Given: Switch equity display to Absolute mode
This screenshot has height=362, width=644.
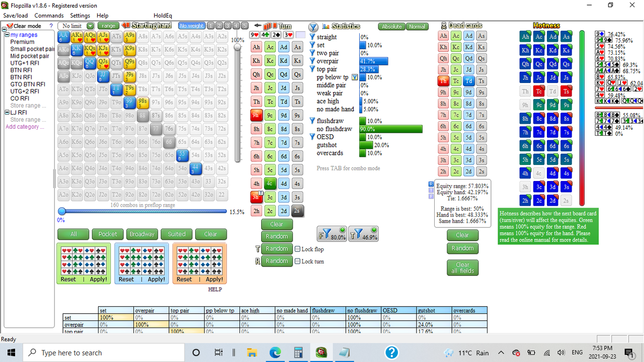Looking at the screenshot, I should (391, 26).
